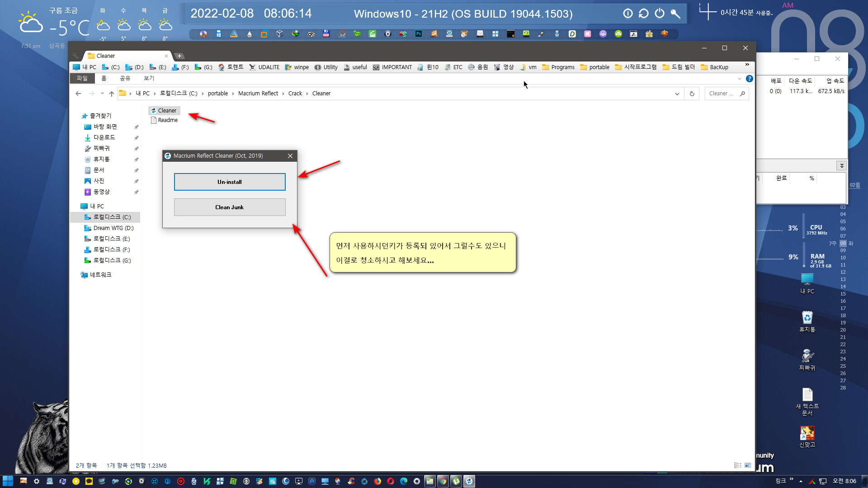Click the wrench settings icon in top bar
The image size is (868, 488).
(675, 14)
